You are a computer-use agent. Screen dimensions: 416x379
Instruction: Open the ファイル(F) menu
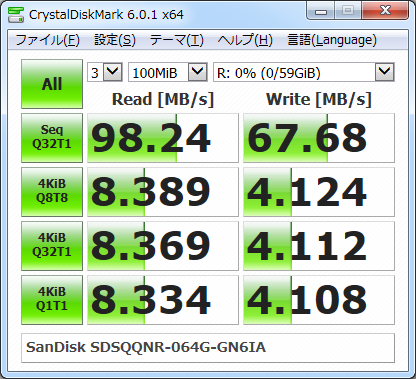click(48, 40)
